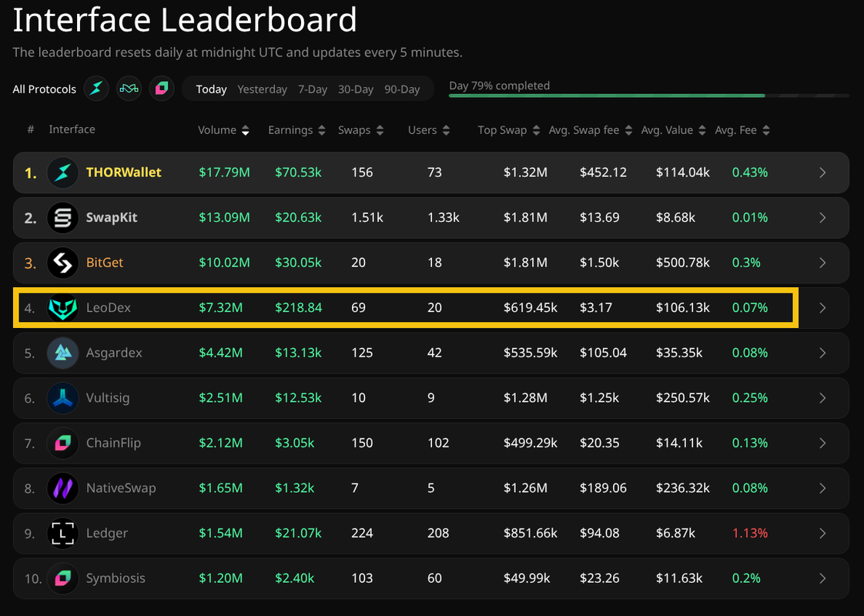This screenshot has height=616, width=864.
Task: Click the Interface Leaderboard heading
Action: [185, 20]
